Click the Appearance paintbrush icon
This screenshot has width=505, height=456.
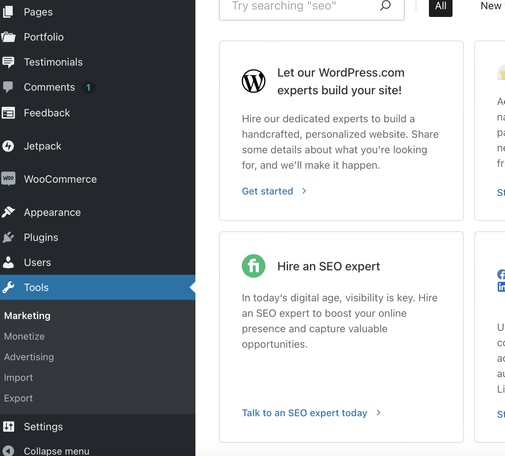point(8,212)
